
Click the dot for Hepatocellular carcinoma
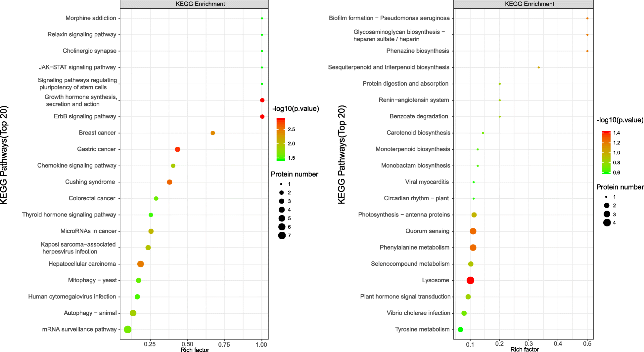[140, 264]
